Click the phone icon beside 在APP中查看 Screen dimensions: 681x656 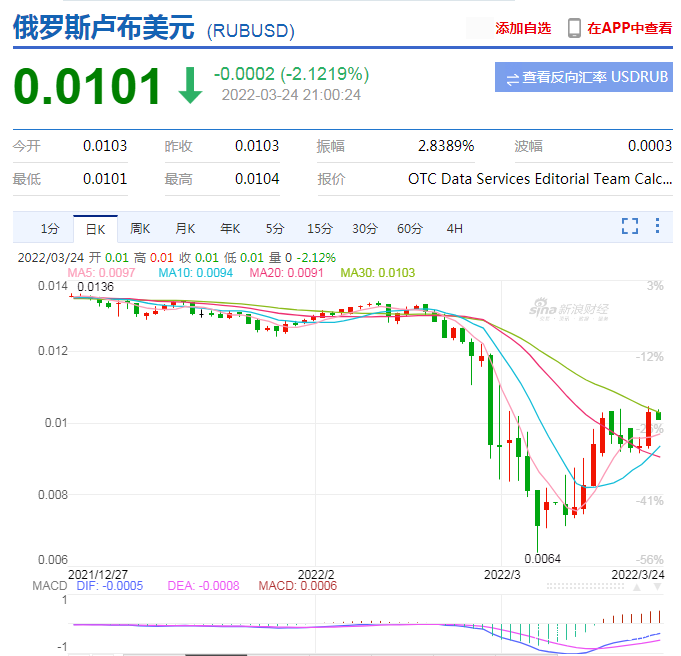(x=574, y=28)
